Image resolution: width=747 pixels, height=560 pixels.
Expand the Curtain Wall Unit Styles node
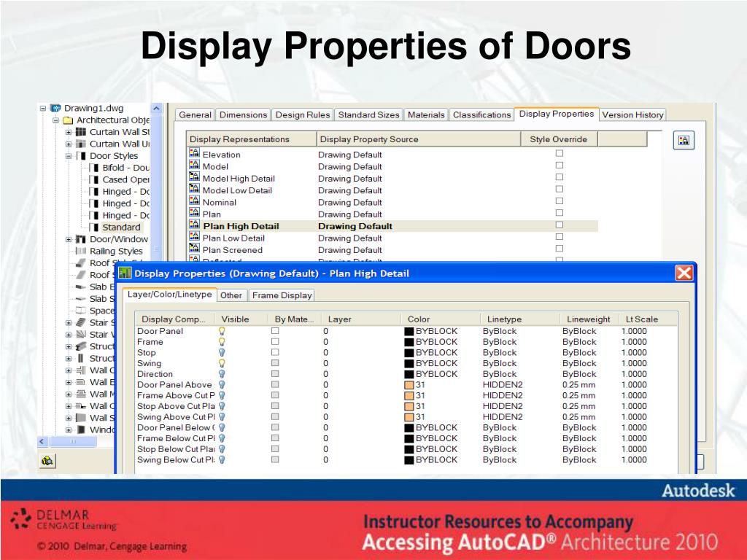click(68, 144)
